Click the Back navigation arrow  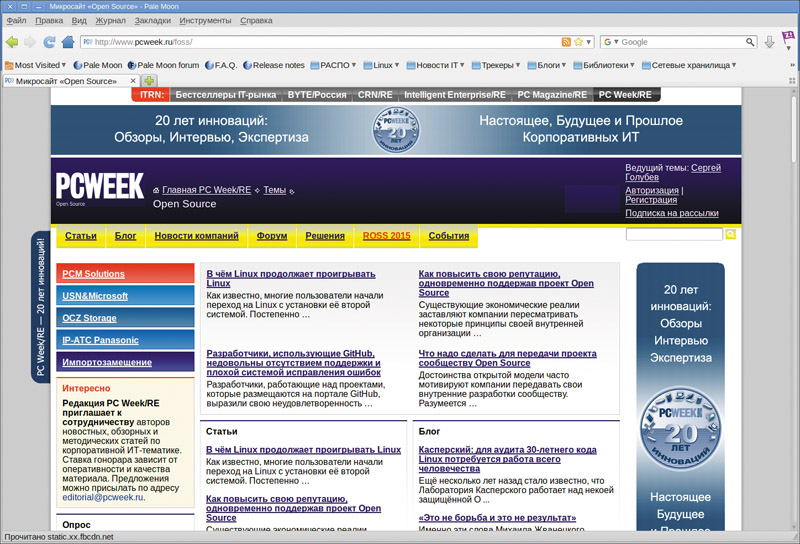pos(12,42)
